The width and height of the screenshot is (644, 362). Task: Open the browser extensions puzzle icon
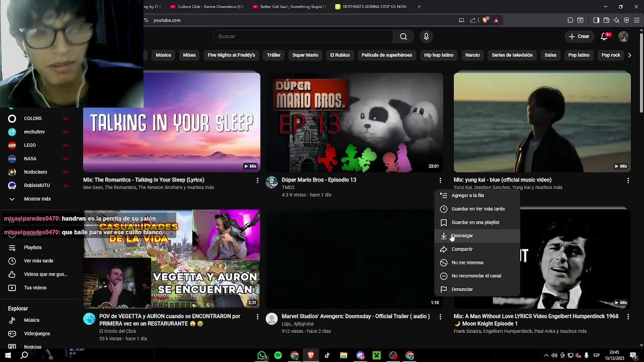pyautogui.click(x=570, y=20)
